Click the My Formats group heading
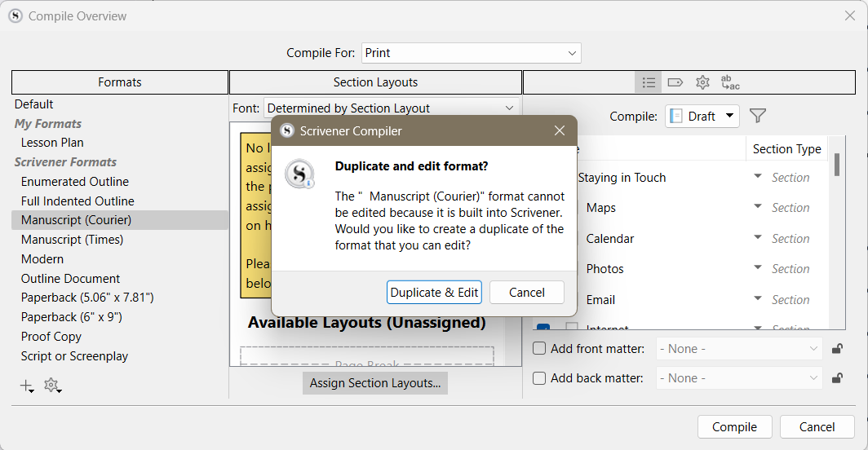Screen dimensions: 868x450 pos(47,123)
